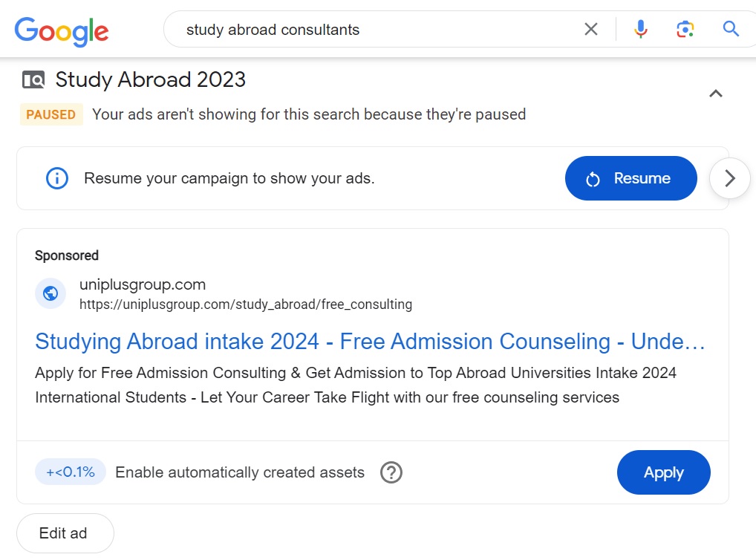756x560 pixels.
Task: Click the uniplusgroup.com site name
Action: (143, 284)
